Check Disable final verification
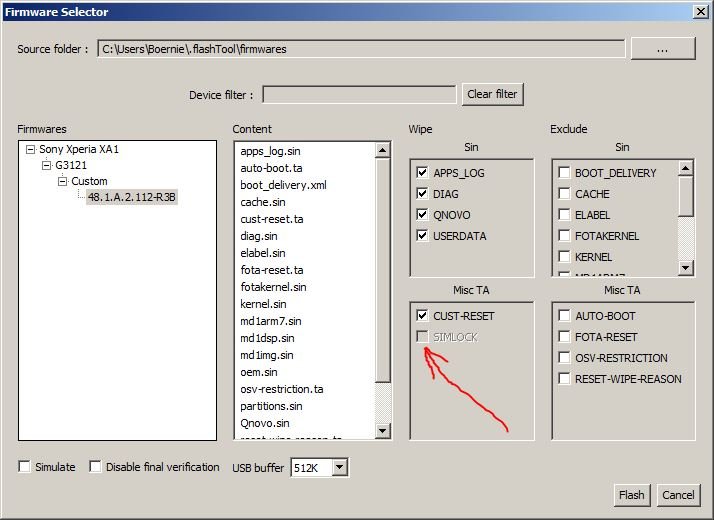Viewport: 714px width, 520px height. click(x=95, y=466)
